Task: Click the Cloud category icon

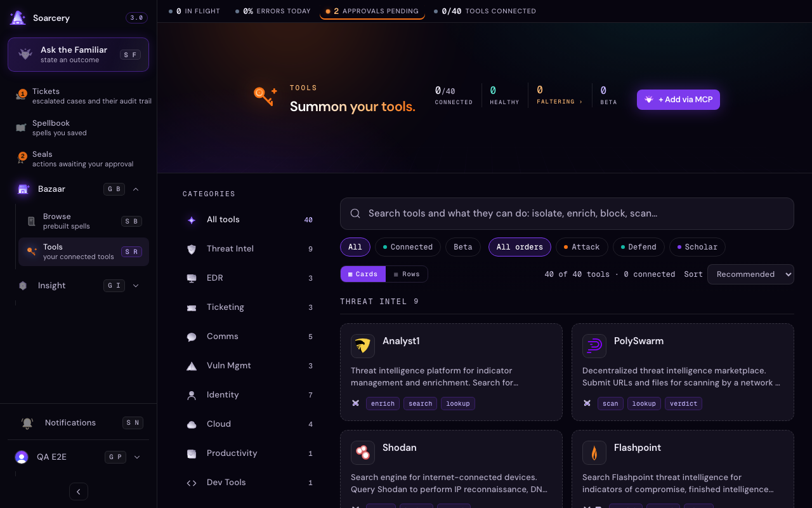Action: [192, 424]
